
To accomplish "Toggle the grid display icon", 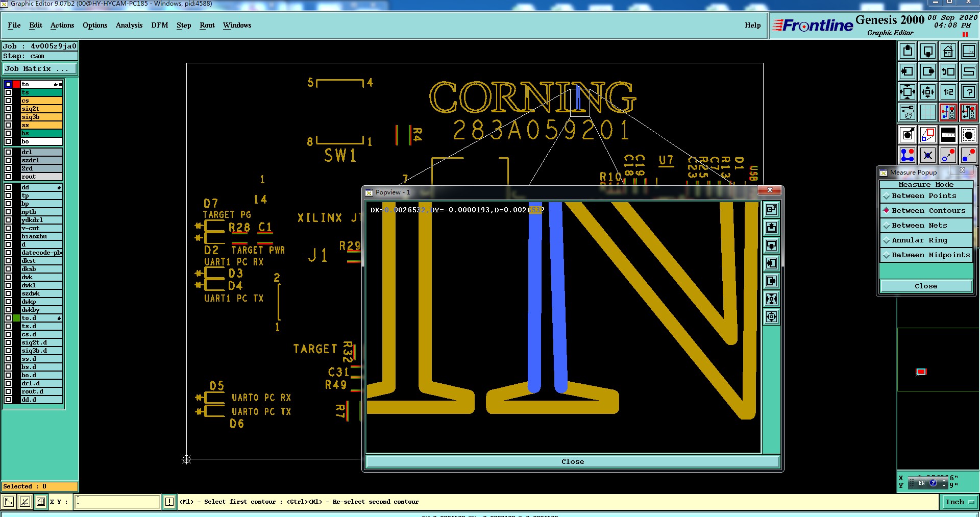I will 928,112.
